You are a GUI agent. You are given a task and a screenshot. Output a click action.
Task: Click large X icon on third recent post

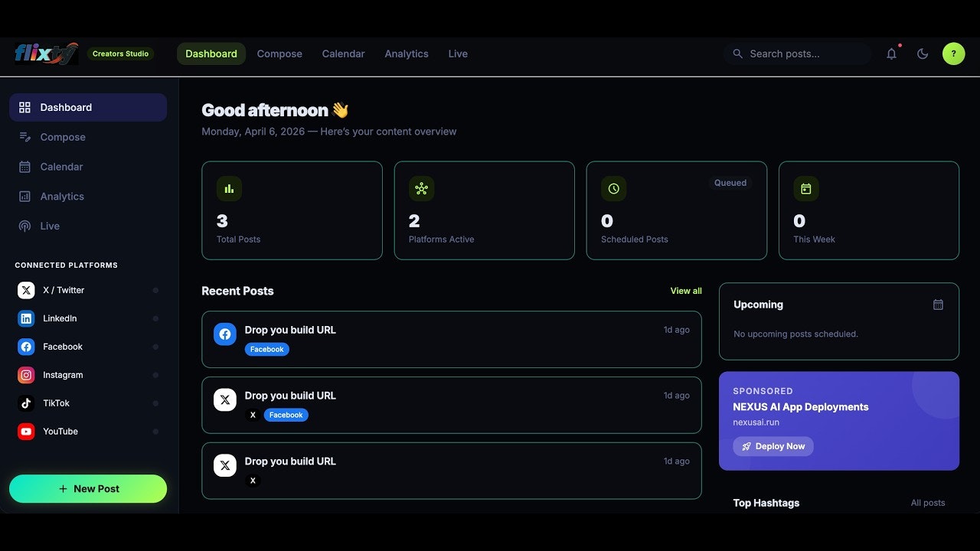tap(225, 465)
